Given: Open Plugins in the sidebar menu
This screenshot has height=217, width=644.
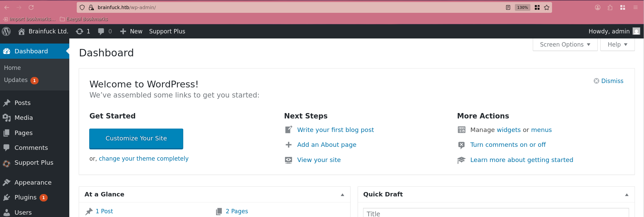Looking at the screenshot, I should click(25, 197).
